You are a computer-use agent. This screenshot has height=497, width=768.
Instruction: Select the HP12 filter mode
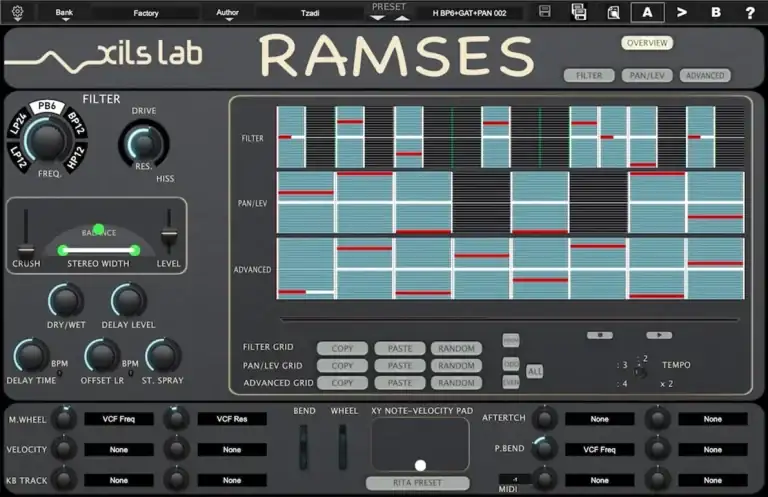[x=76, y=158]
